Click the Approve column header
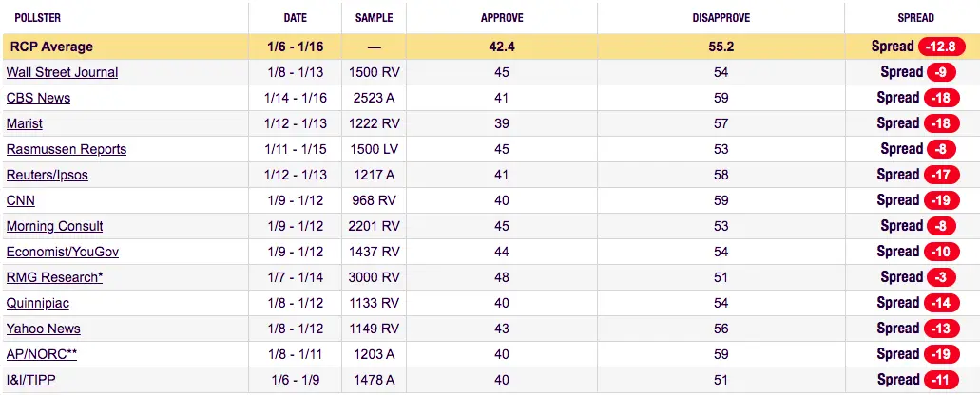Viewport: 980px width, 395px height. (x=502, y=18)
